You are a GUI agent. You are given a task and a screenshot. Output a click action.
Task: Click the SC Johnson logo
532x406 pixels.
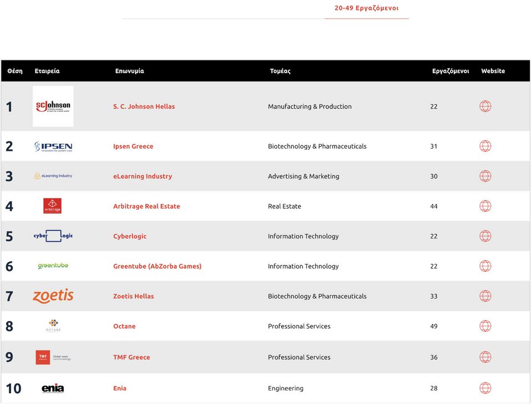(53, 106)
